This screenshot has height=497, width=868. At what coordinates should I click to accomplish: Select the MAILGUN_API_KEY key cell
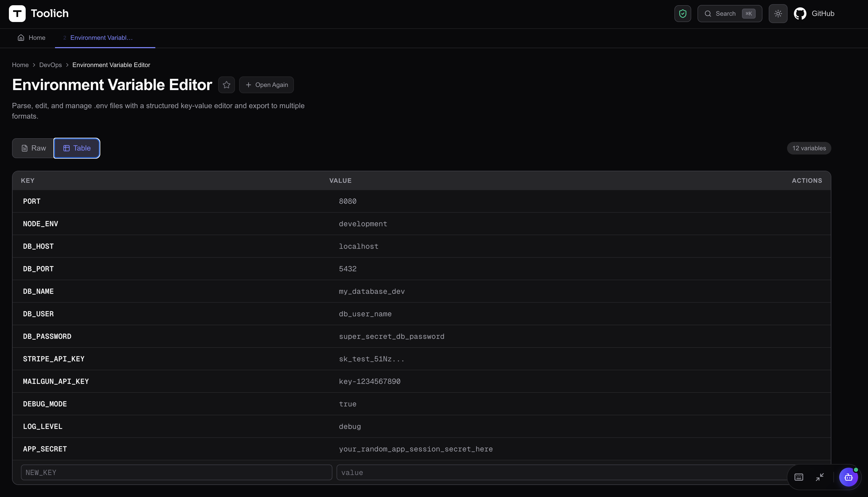(x=56, y=382)
